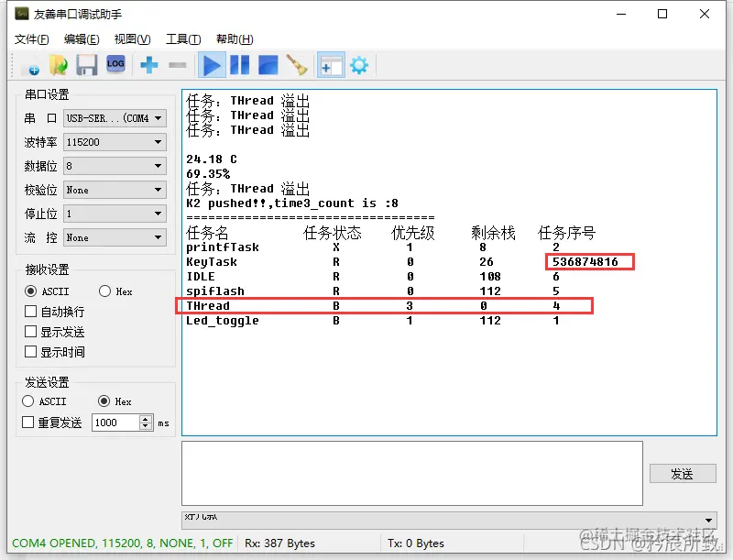Image resolution: width=733 pixels, height=560 pixels.
Task: Click in the send text input area
Action: (411, 473)
